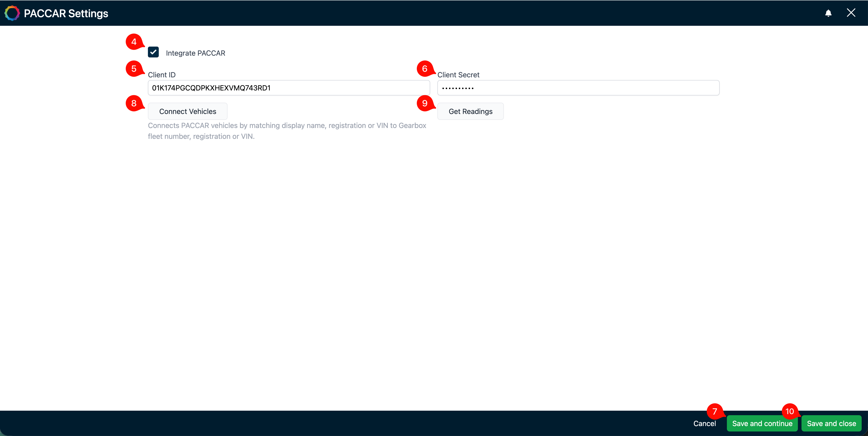Click the Client Secret label

click(458, 75)
